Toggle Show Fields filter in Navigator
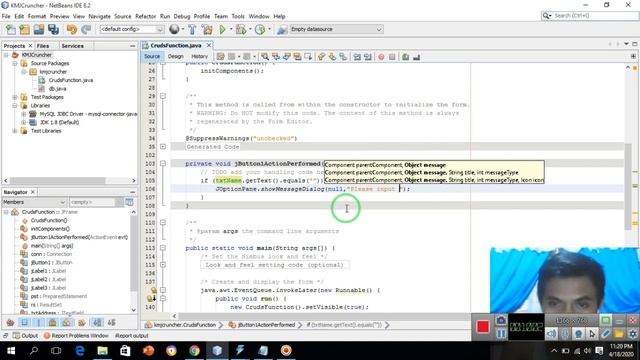 click(24, 322)
